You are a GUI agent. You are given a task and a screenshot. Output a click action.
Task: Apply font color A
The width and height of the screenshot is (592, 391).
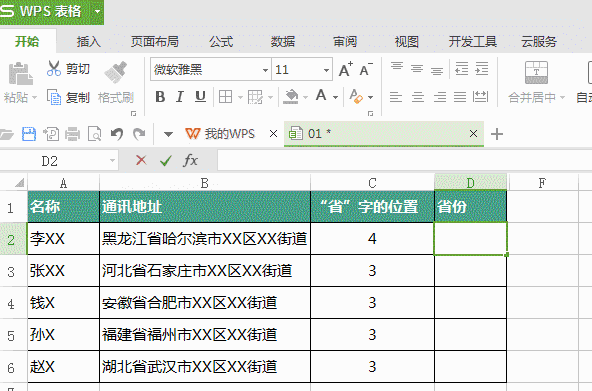pos(321,96)
